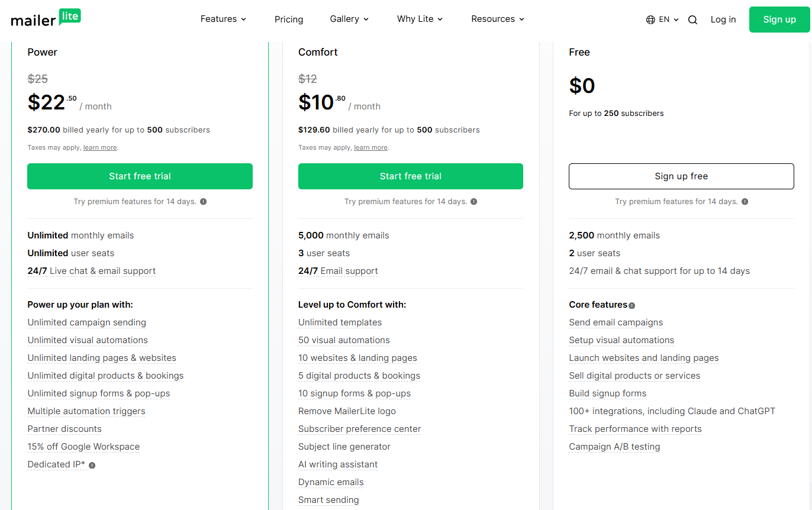
Task: Click Track performance with reports
Action: click(635, 429)
